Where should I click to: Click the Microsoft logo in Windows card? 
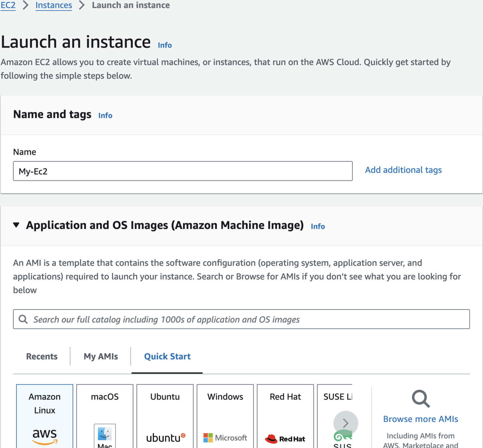click(x=225, y=438)
